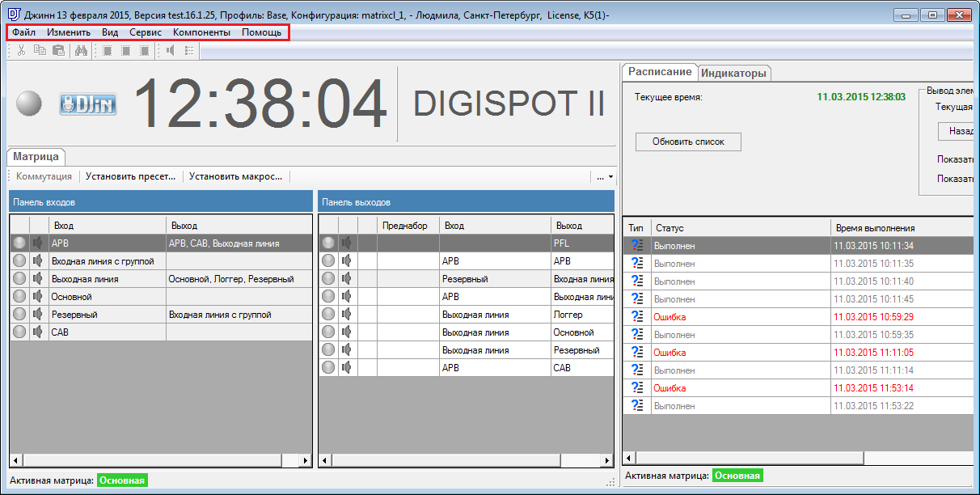Click the type icon of the 11:53:22 schedule entry

pyautogui.click(x=636, y=406)
